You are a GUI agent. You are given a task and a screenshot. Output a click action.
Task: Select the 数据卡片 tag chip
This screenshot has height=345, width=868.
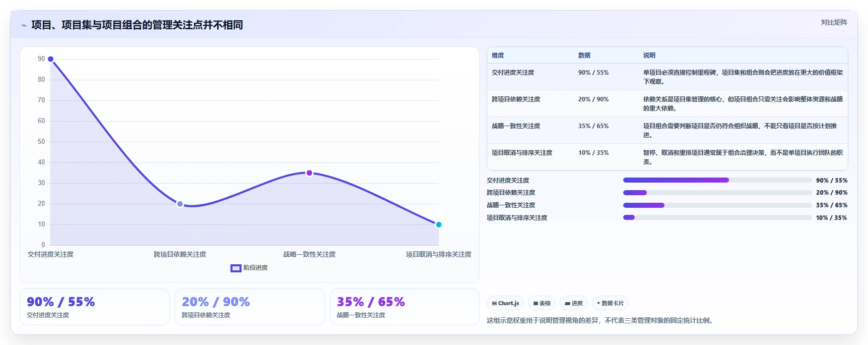(x=610, y=303)
